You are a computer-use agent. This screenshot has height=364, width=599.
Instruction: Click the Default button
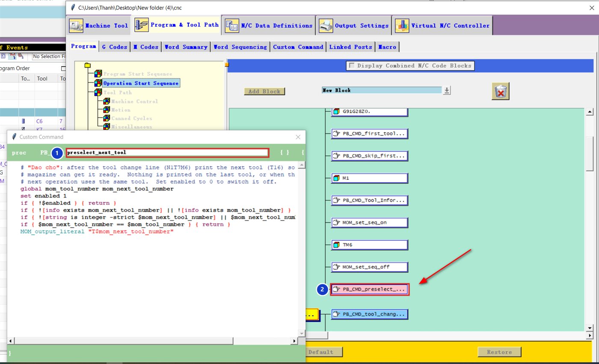pos(324,352)
